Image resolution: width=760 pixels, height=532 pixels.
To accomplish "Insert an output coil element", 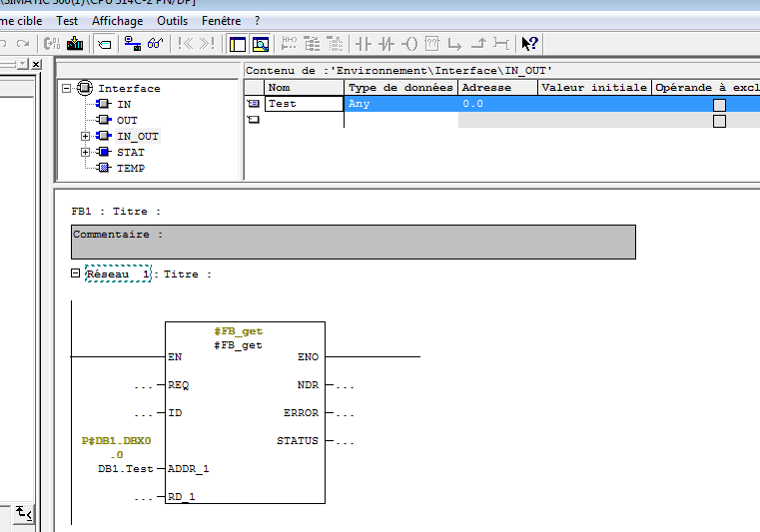I will [409, 43].
